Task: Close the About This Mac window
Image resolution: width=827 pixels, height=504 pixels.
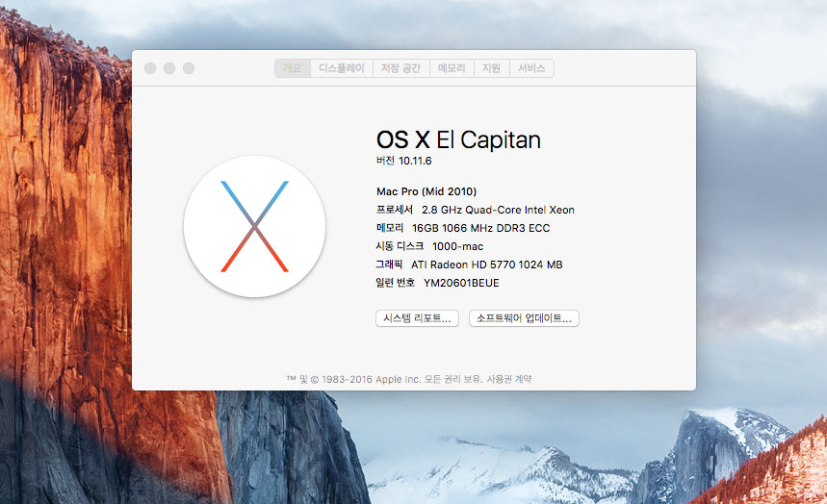Action: (x=150, y=68)
